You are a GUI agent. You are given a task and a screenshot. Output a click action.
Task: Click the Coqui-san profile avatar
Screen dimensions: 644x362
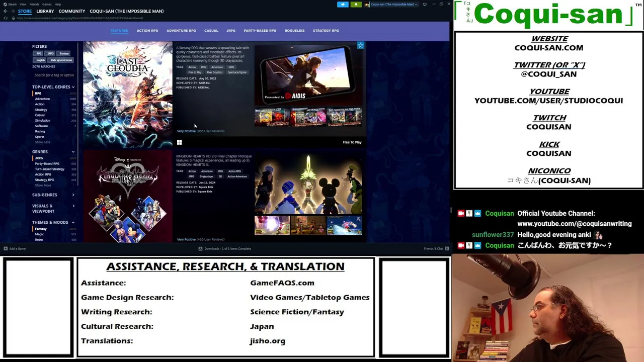pyautogui.click(x=367, y=5)
